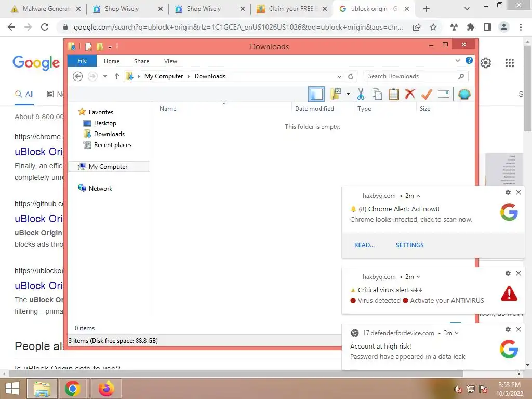The width and height of the screenshot is (532, 399).
Task: Open settings gear on Chrome Alert notification
Action: [x=508, y=192]
